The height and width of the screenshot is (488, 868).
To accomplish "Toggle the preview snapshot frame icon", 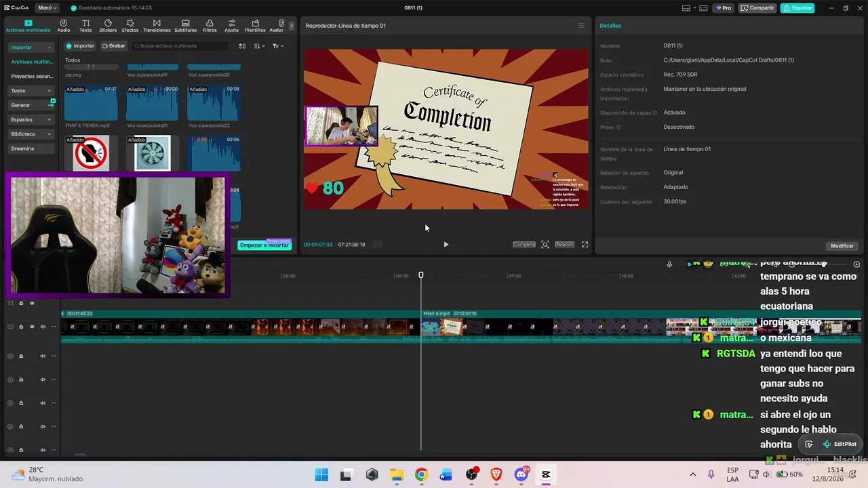I will click(545, 245).
